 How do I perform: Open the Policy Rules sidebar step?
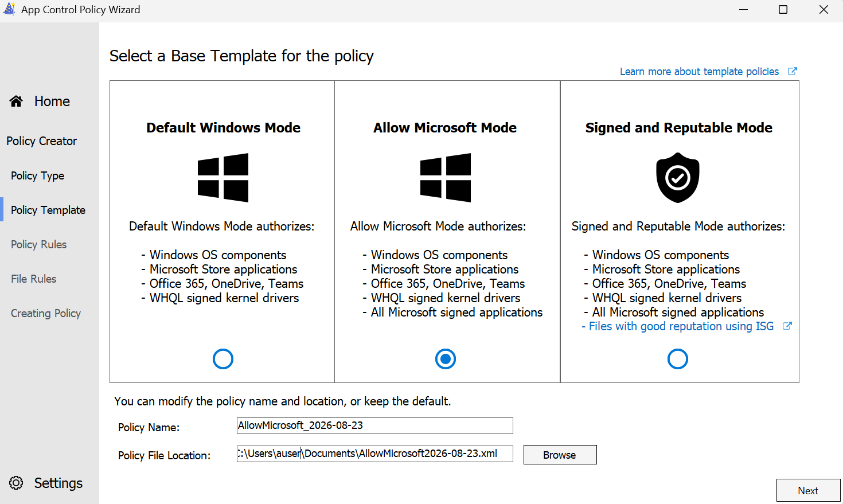pyautogui.click(x=38, y=244)
